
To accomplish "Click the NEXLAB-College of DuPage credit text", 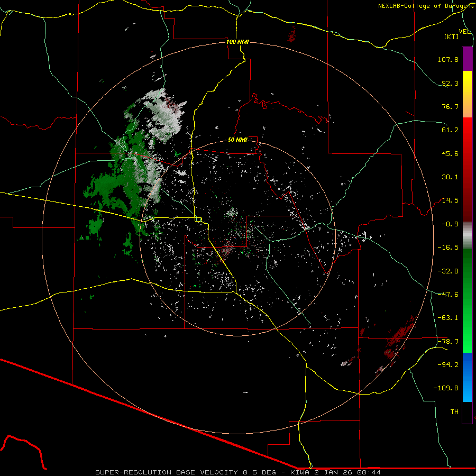I will [x=426, y=6].
